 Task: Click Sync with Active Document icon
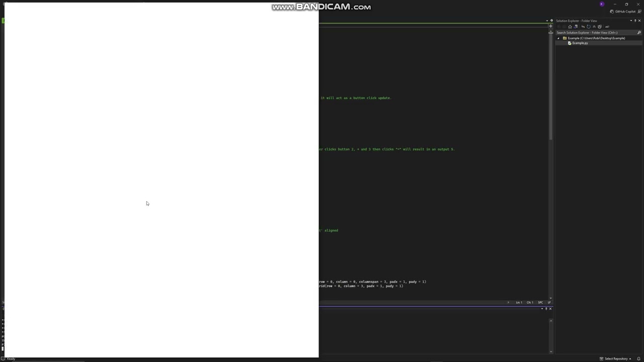583,27
